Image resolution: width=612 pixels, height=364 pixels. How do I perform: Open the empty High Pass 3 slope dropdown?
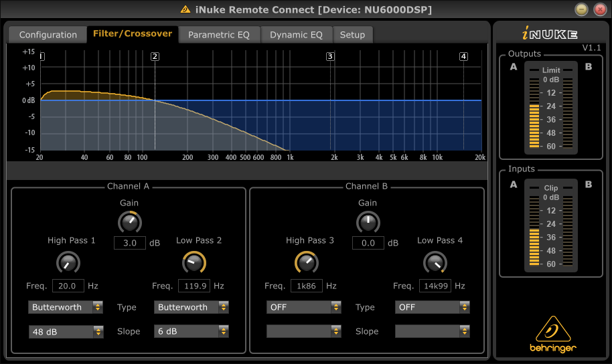304,331
